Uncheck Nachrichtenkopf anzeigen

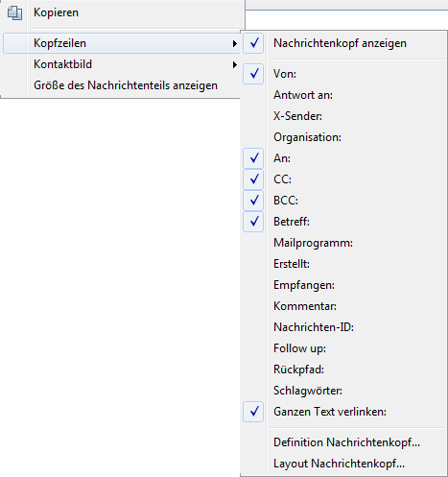(343, 43)
